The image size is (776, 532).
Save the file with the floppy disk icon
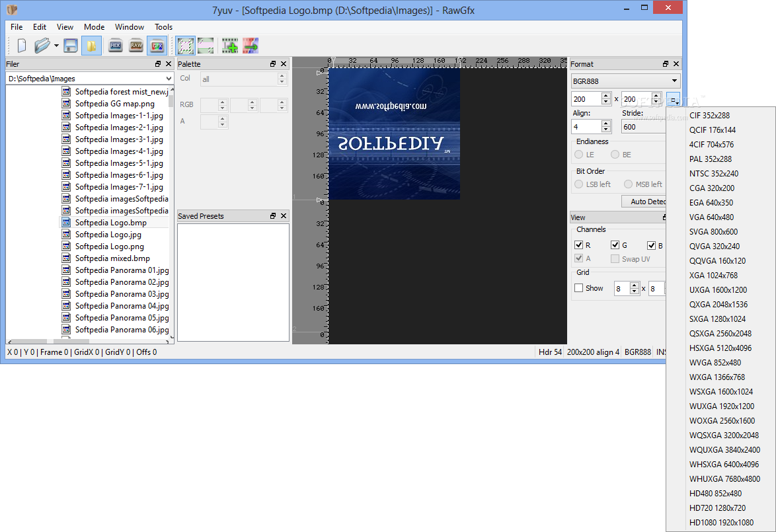(71, 46)
